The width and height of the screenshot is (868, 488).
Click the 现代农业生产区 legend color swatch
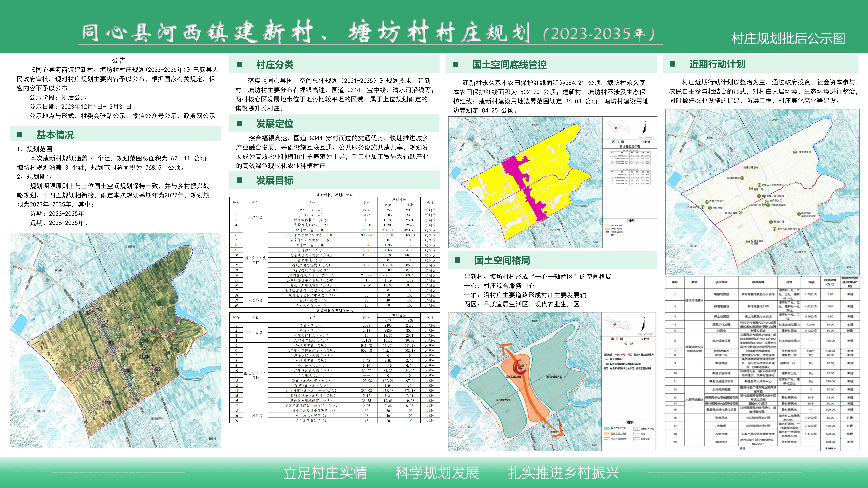click(x=607, y=428)
